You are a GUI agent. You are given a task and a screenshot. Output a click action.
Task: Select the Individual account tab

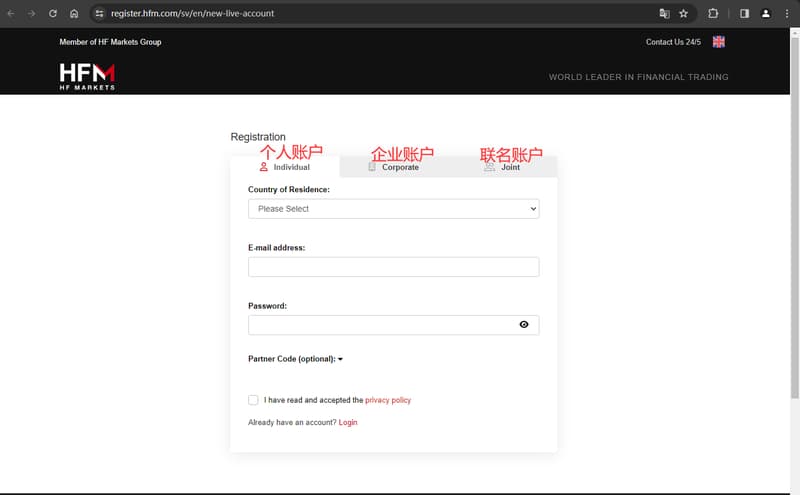coord(285,167)
